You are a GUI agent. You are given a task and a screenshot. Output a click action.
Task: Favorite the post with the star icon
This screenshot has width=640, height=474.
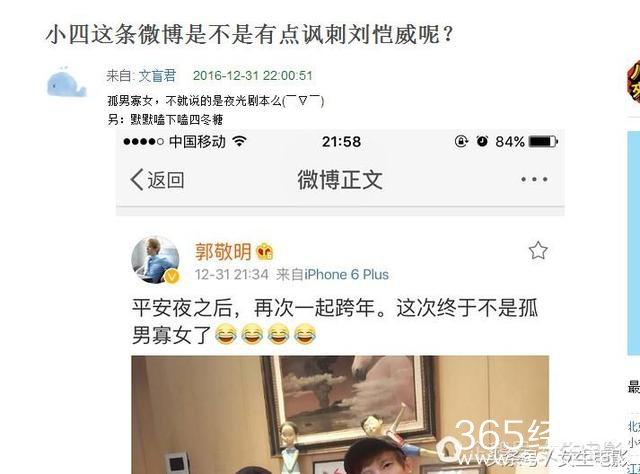click(x=538, y=250)
